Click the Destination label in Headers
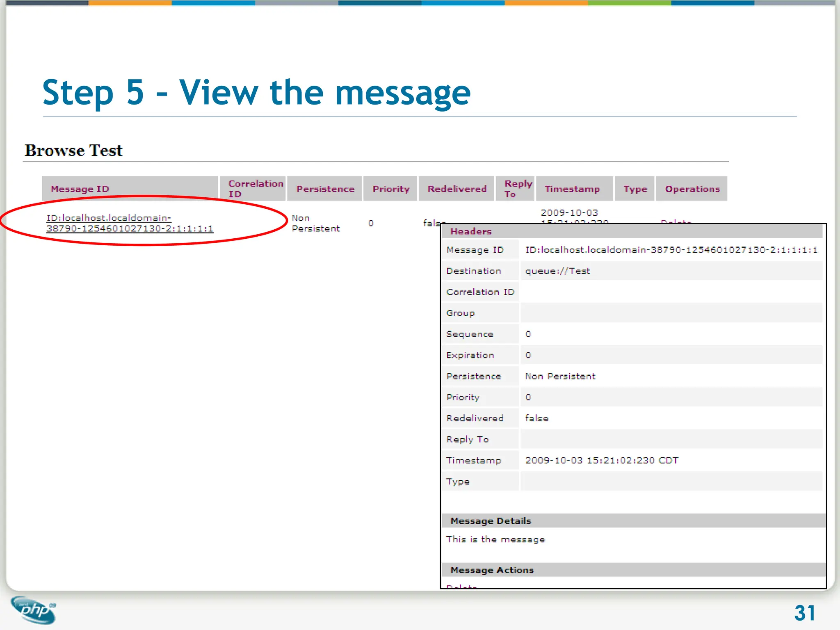 [x=474, y=271]
